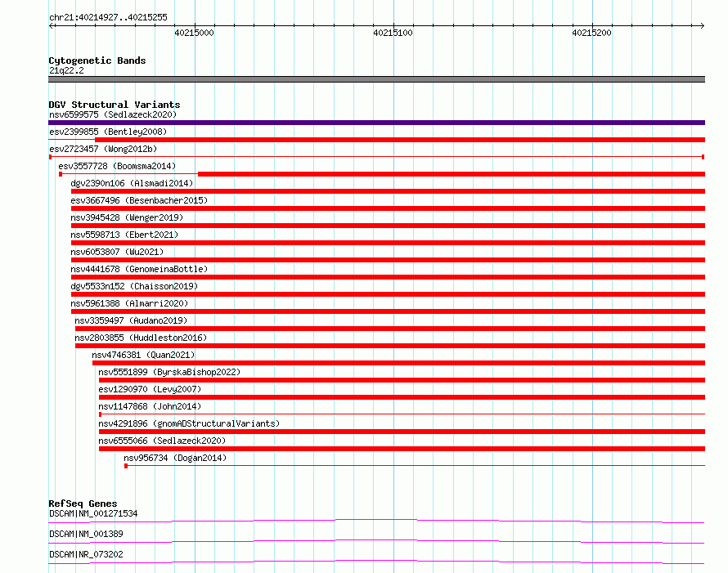This screenshot has width=728, height=573.
Task: Open variant esv1290970 (Levy2007)
Action: [150, 389]
